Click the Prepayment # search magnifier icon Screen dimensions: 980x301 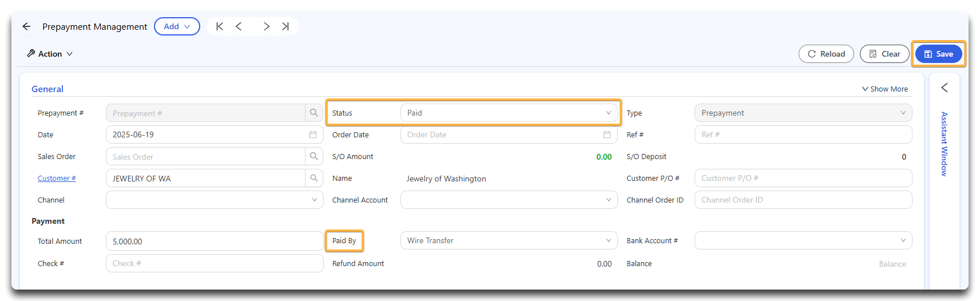click(x=314, y=113)
